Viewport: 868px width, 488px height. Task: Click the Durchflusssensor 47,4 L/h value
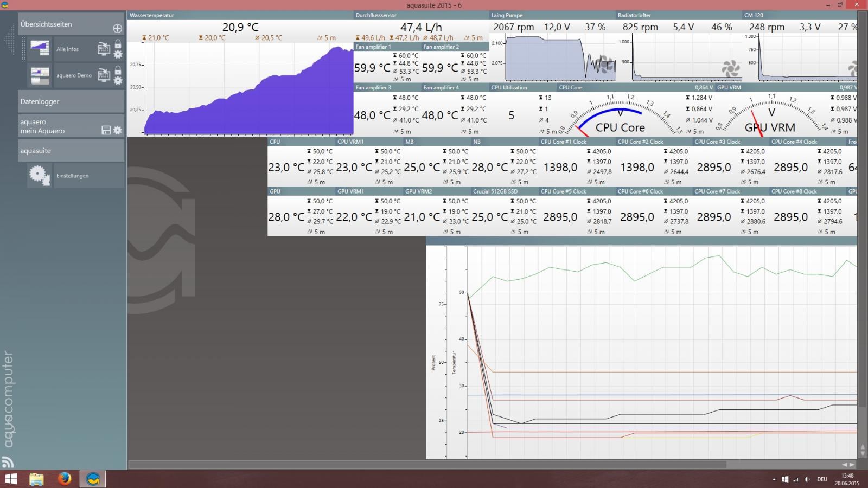(x=421, y=27)
